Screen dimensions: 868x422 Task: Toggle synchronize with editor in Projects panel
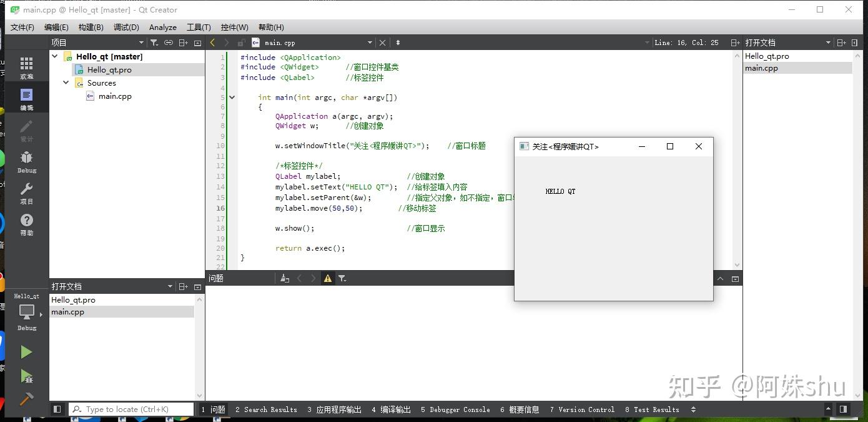[x=168, y=42]
